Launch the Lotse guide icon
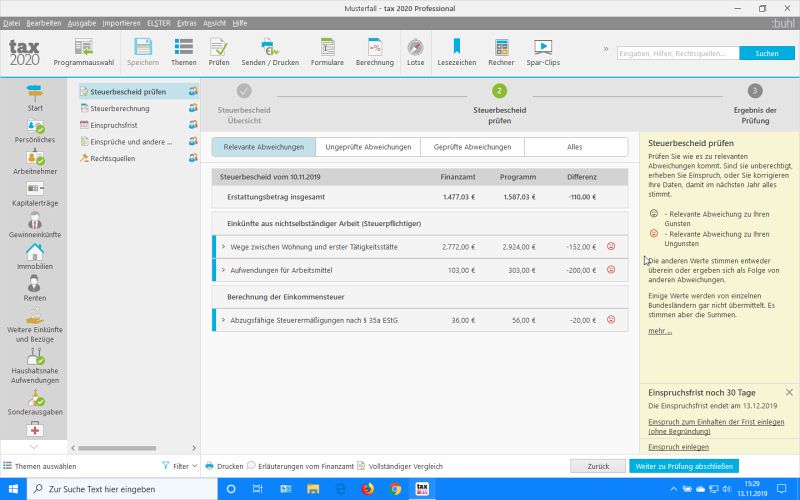 coord(415,51)
